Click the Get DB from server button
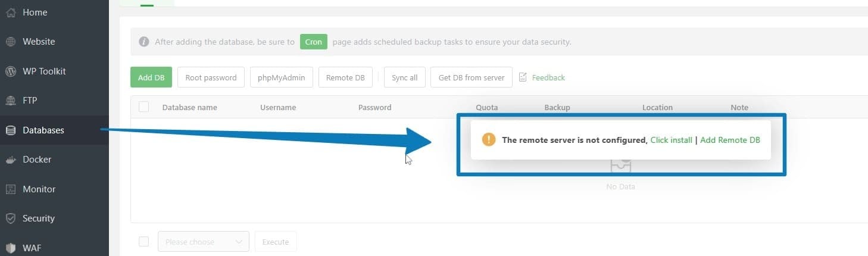Image resolution: width=868 pixels, height=256 pixels. pyautogui.click(x=471, y=77)
